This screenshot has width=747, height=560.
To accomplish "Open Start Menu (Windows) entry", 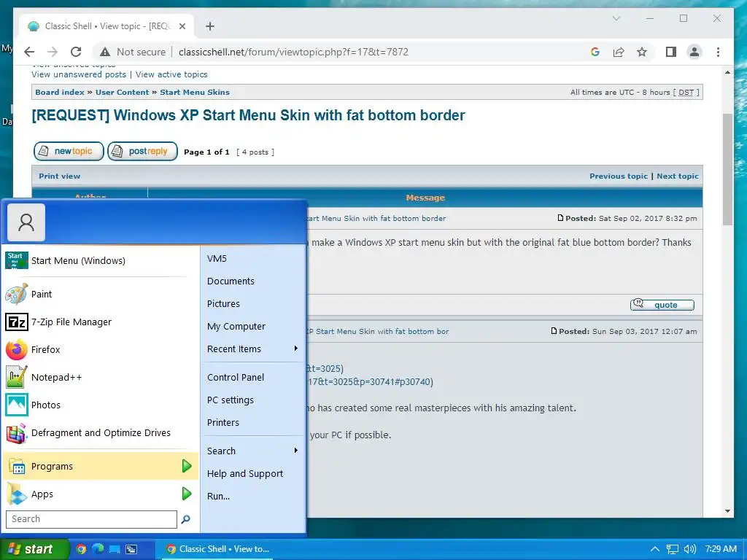I will (100, 260).
